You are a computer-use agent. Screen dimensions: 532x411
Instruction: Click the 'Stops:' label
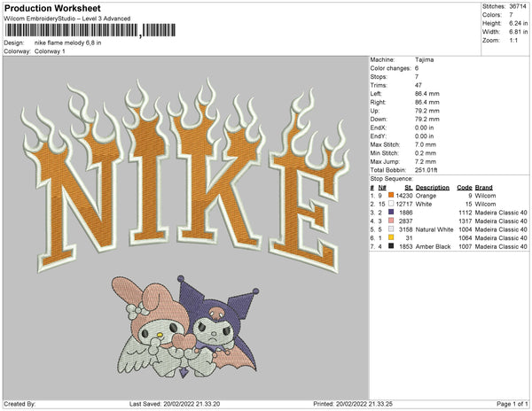(379, 77)
